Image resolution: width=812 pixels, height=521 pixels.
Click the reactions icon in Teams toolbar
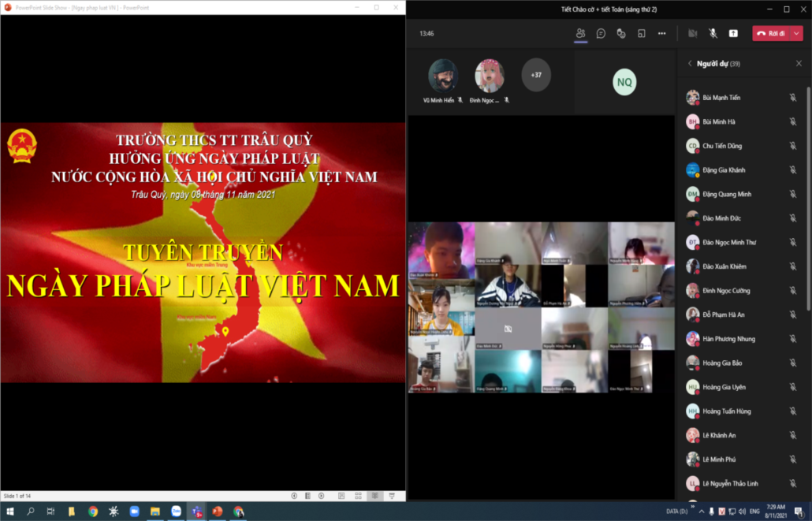[621, 34]
